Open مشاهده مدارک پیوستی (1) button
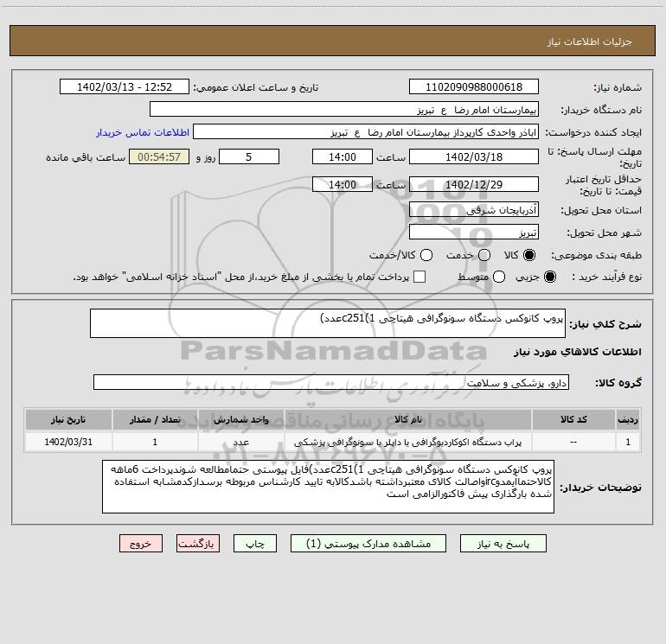This screenshot has height=644, width=666. coord(368,544)
